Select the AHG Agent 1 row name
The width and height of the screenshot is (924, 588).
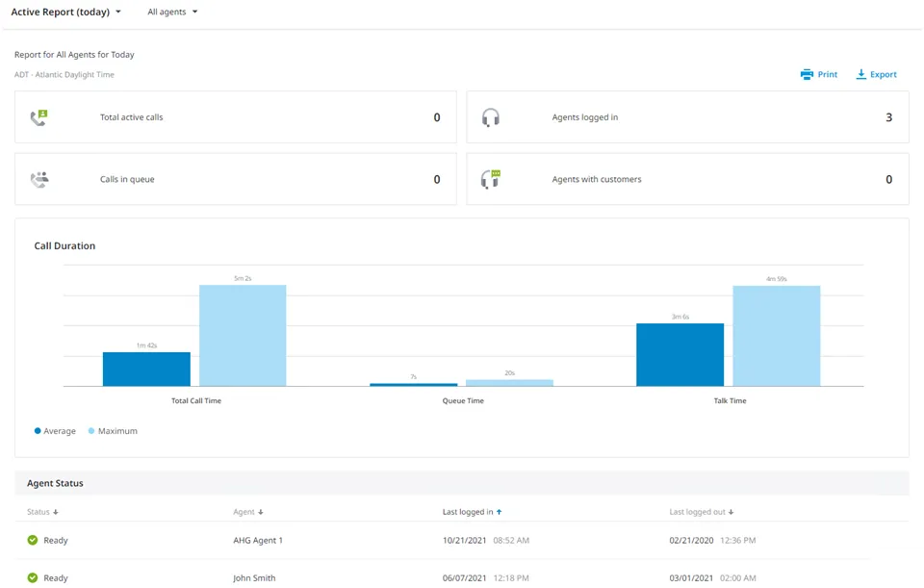coord(258,540)
